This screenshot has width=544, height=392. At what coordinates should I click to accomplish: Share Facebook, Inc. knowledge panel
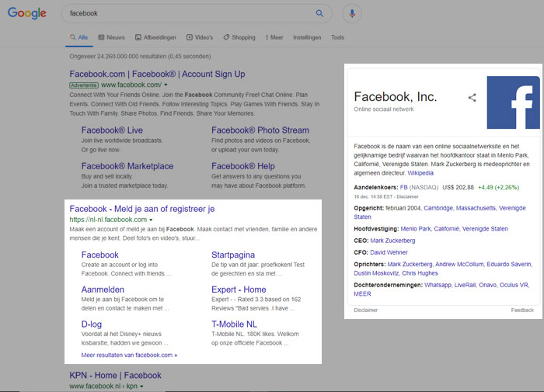click(473, 98)
